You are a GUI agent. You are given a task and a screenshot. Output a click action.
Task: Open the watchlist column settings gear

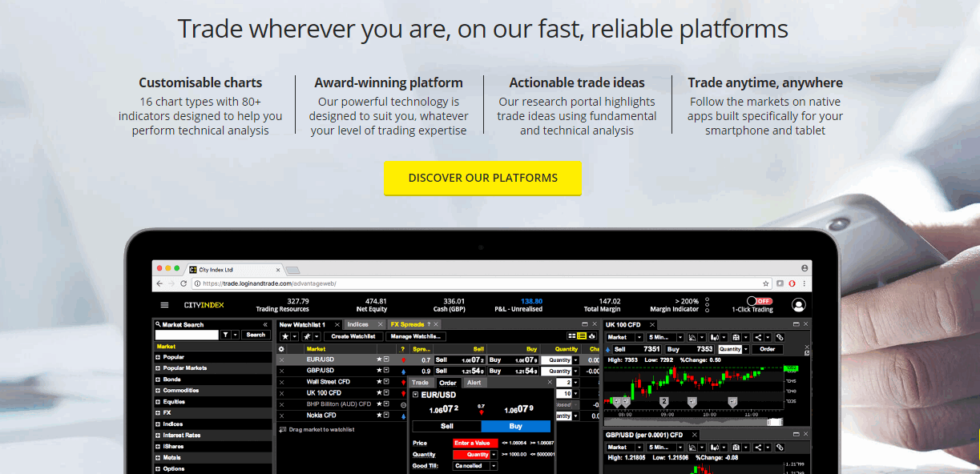(x=281, y=349)
